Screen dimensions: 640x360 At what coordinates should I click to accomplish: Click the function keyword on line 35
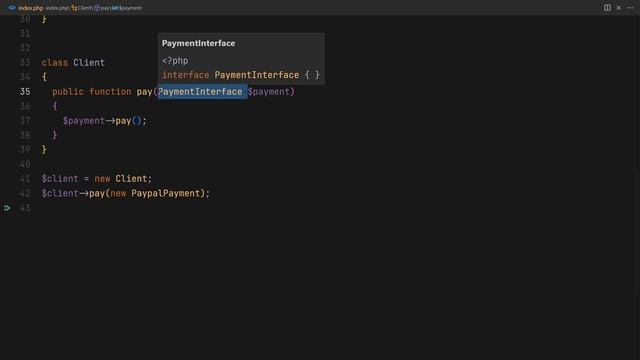[110, 92]
